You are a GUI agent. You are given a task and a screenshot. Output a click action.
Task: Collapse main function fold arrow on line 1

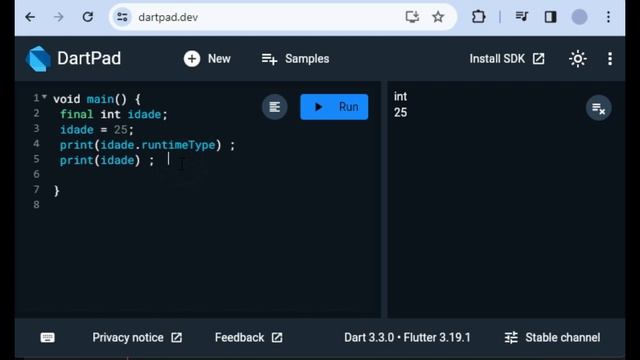[x=44, y=97]
